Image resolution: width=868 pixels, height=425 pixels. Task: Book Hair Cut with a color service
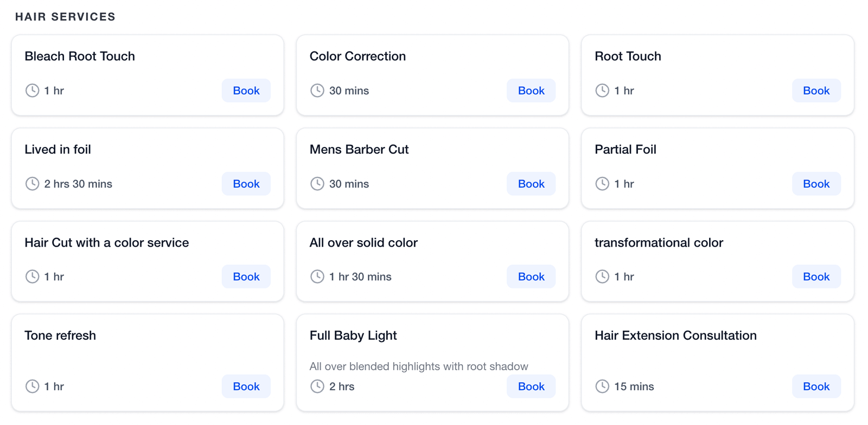pyautogui.click(x=246, y=276)
